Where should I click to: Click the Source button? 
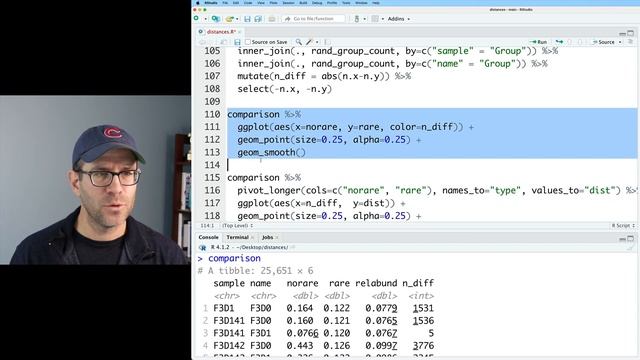click(604, 42)
